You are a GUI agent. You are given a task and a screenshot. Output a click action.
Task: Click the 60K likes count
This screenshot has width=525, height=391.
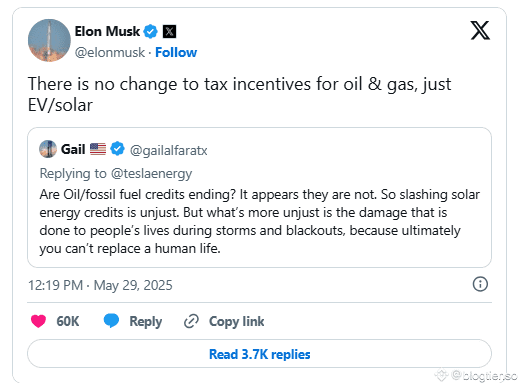coord(68,321)
